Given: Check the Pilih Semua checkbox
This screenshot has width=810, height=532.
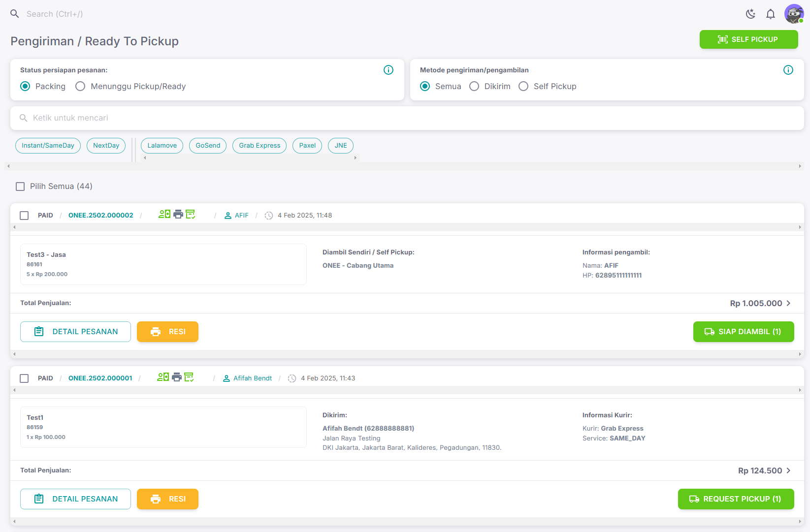Looking at the screenshot, I should [20, 187].
